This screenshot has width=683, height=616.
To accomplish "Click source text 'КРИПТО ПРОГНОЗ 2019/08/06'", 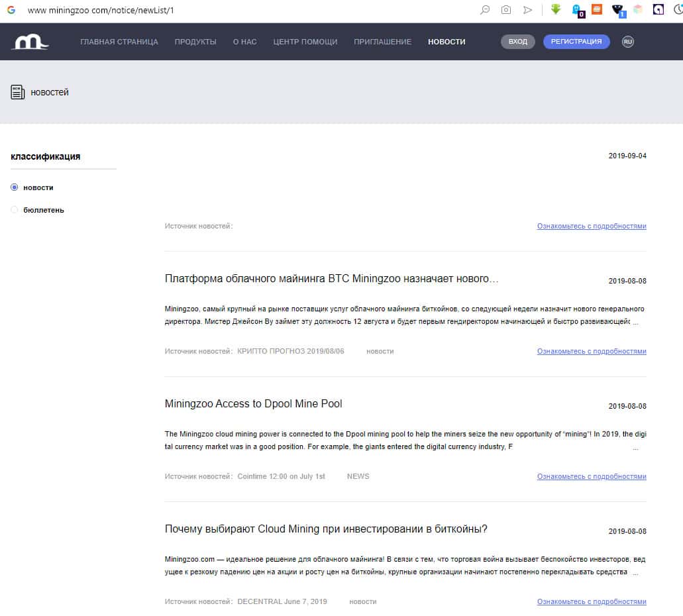I will click(291, 351).
